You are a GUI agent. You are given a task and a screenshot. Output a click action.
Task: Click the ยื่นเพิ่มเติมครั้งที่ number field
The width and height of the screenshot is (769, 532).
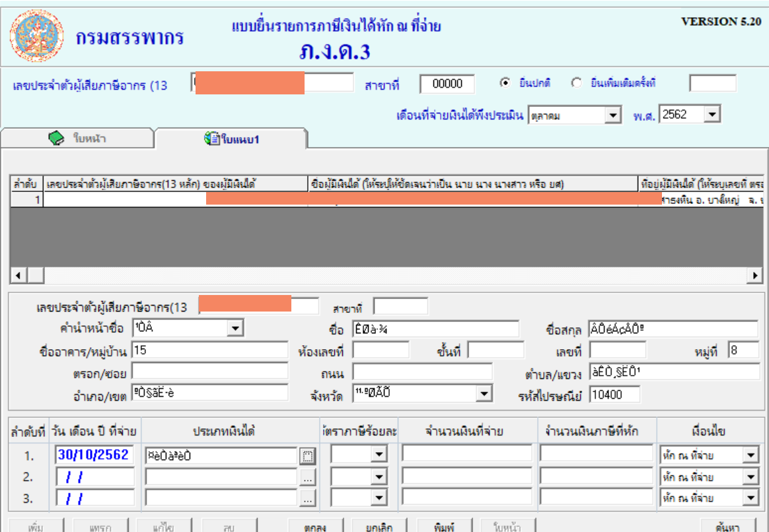click(x=713, y=83)
